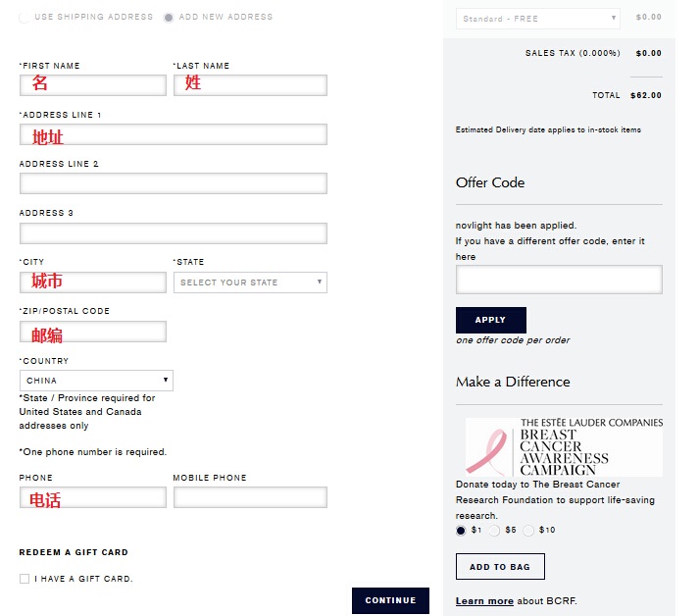
Task: Focus the First Name input field
Action: click(x=93, y=85)
